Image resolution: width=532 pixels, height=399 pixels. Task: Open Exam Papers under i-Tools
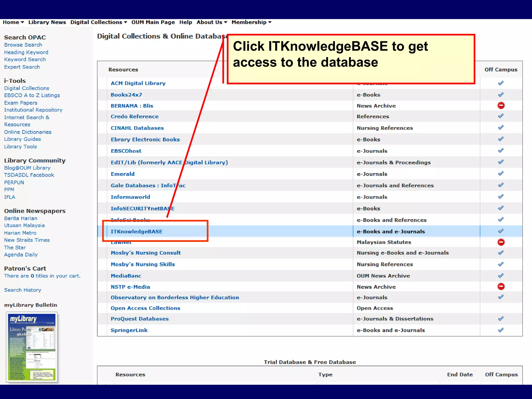click(x=21, y=103)
